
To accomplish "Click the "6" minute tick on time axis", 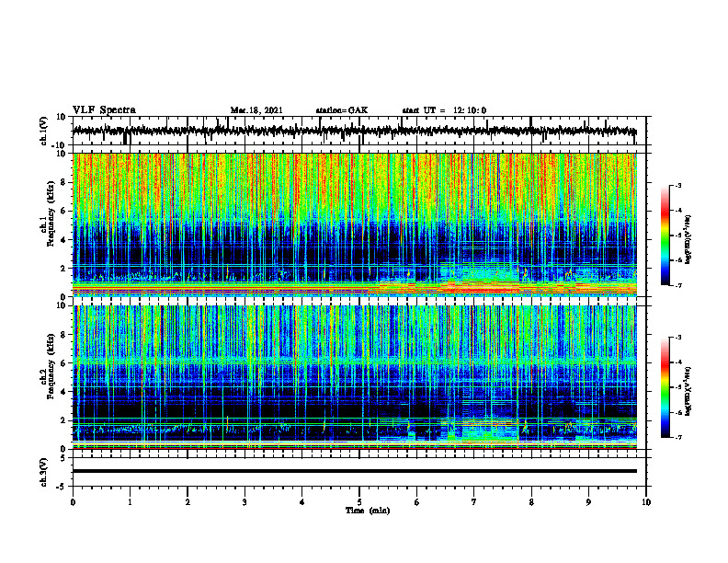I will [x=417, y=502].
